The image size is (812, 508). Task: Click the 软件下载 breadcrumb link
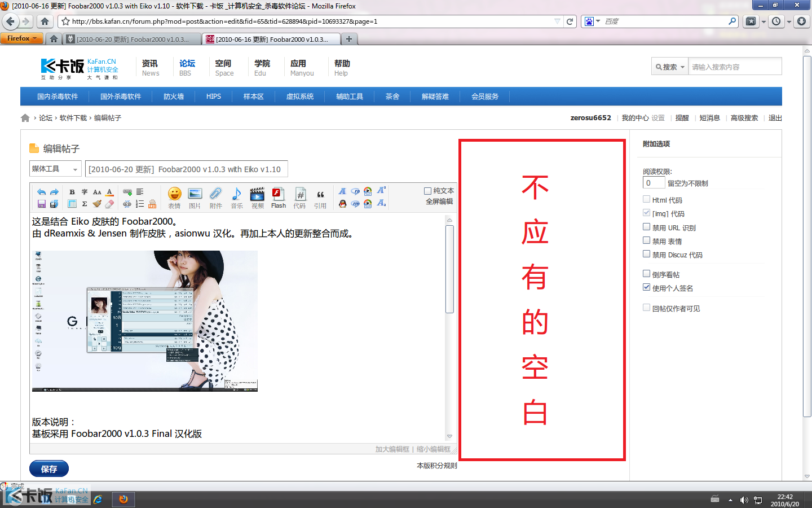[x=73, y=118]
